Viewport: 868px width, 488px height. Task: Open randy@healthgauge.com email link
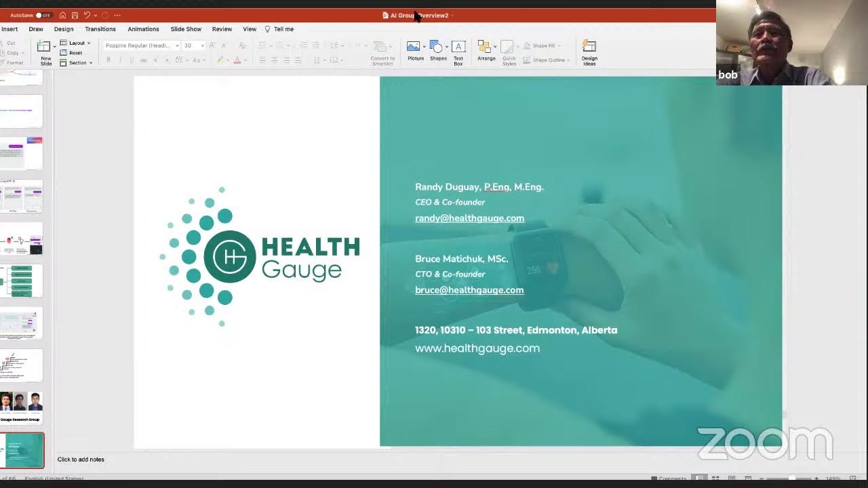[x=469, y=218]
